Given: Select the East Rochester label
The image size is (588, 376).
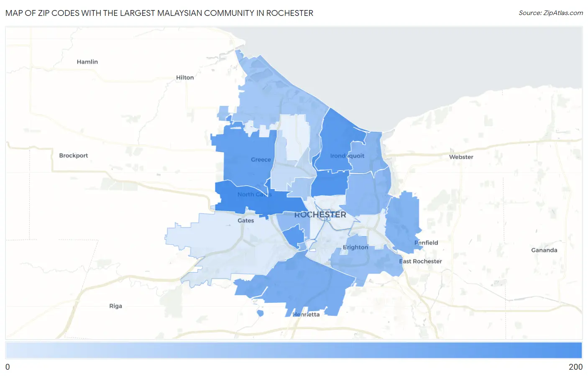Looking at the screenshot, I should [420, 261].
